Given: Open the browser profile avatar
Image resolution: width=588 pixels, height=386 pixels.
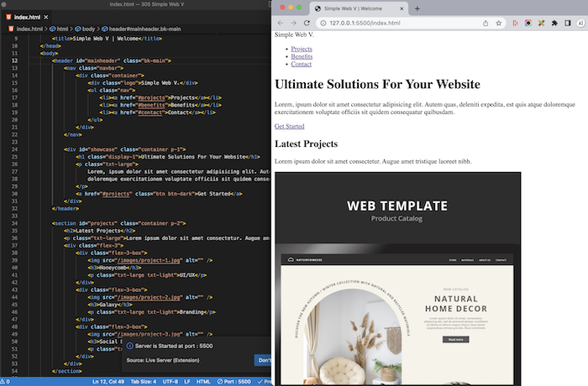Looking at the screenshot, I should pos(580,23).
